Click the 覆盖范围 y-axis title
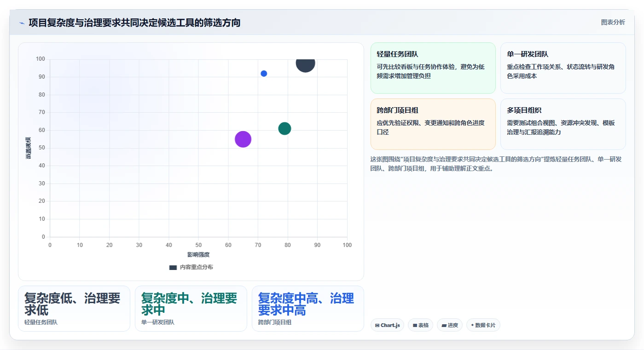Image resolution: width=644 pixels, height=350 pixels. click(x=29, y=148)
